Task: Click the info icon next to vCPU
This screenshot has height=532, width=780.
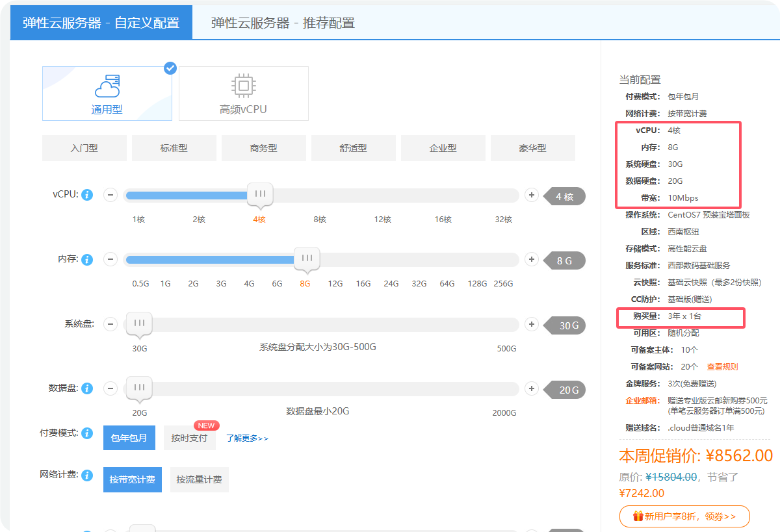Action: (88, 194)
